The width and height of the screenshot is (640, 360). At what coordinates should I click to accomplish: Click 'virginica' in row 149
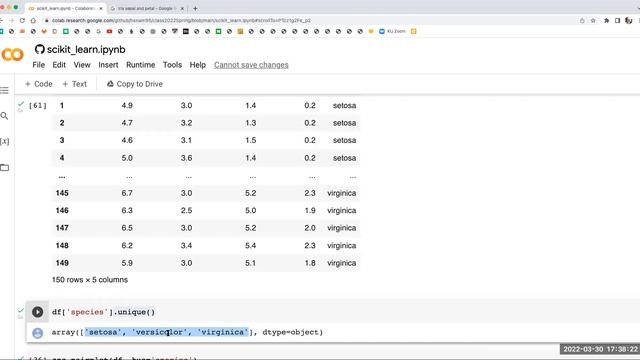[342, 263]
